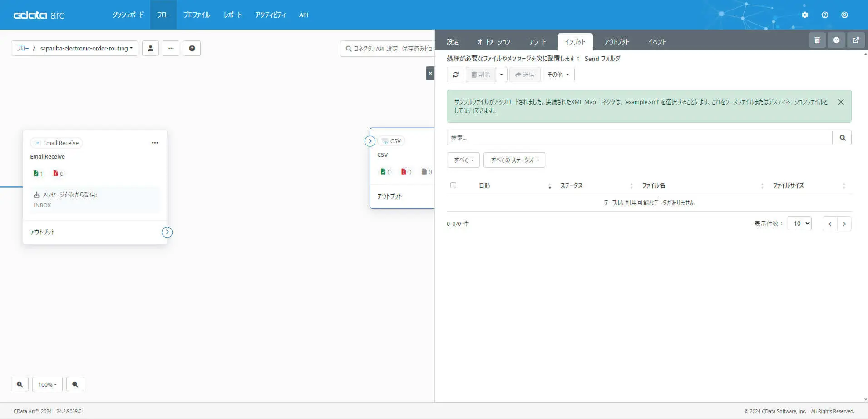Click the フロー breadcrumb link
The height and width of the screenshot is (419, 868).
pyautogui.click(x=23, y=48)
